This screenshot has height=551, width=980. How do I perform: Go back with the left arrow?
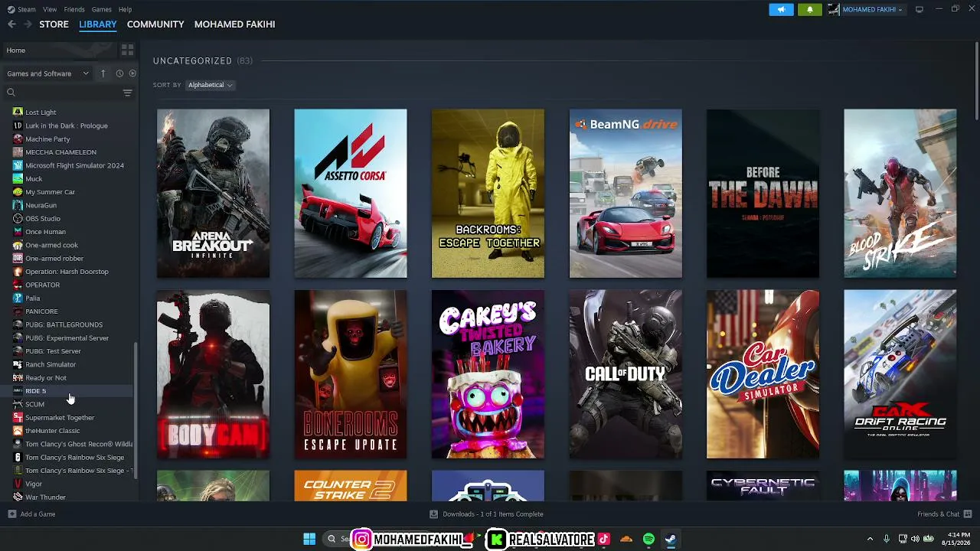click(x=11, y=24)
